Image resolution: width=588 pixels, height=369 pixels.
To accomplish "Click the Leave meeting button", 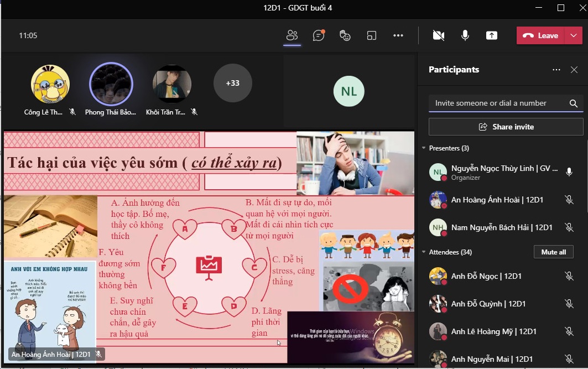I will 540,35.
